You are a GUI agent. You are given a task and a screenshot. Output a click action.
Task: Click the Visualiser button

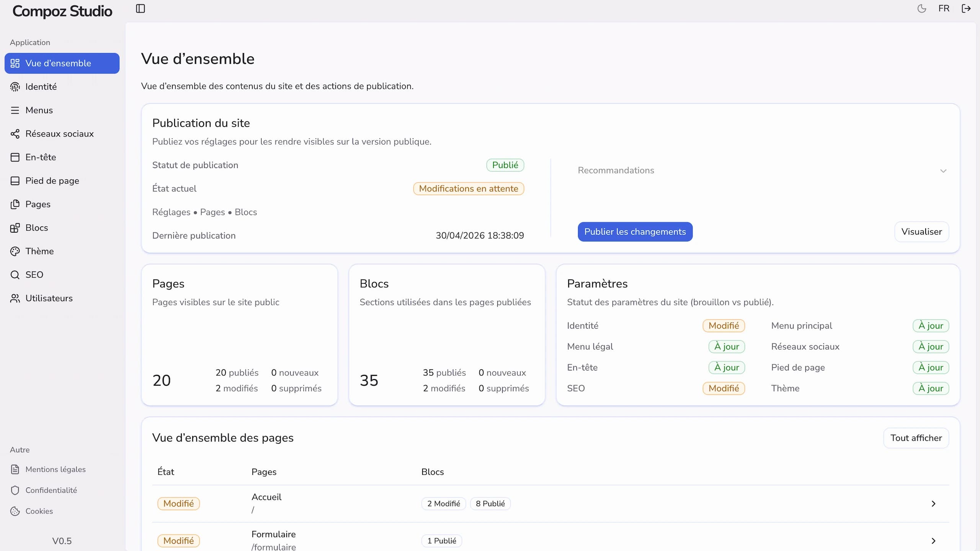coord(921,231)
